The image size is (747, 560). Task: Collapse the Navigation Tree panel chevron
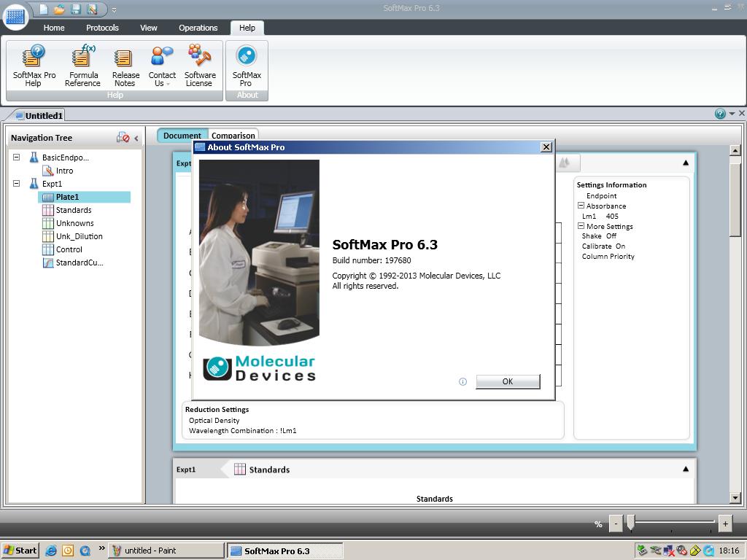coord(136,138)
